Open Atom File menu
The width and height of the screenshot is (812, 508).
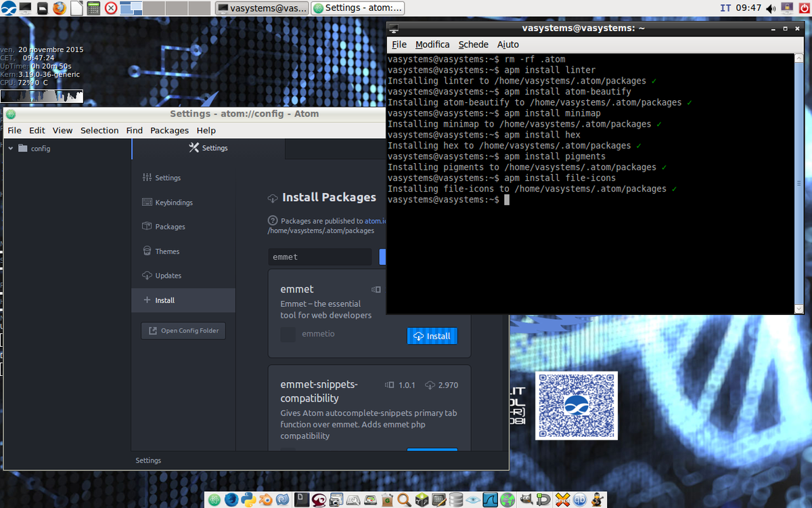click(x=14, y=130)
